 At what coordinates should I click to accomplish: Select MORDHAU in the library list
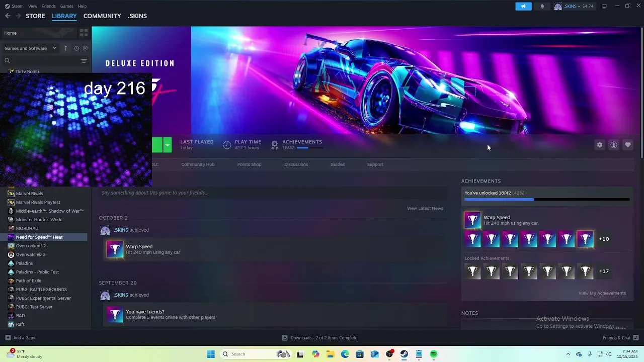(27, 228)
